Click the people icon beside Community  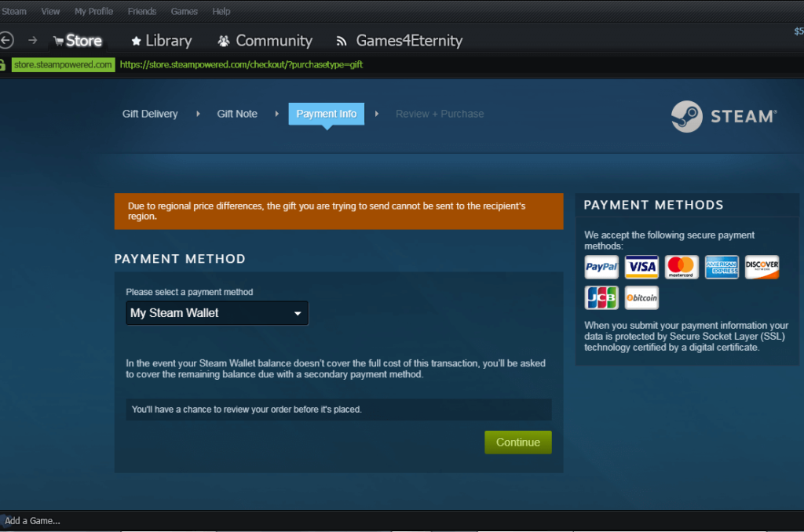coord(224,41)
